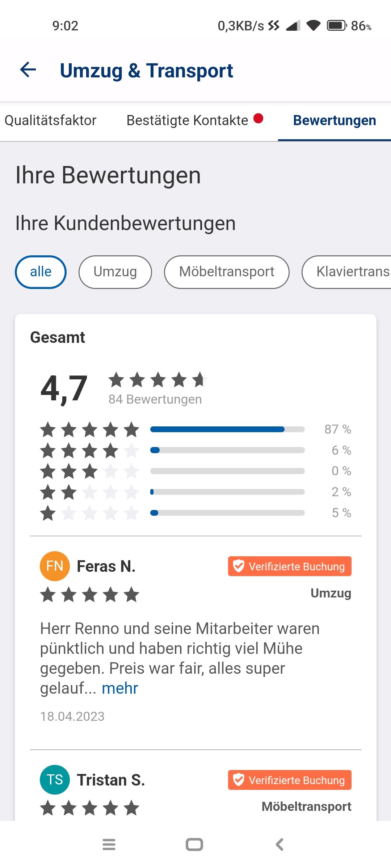The image size is (391, 868).
Task: Tap the battery icon in status bar
Action: point(337,26)
